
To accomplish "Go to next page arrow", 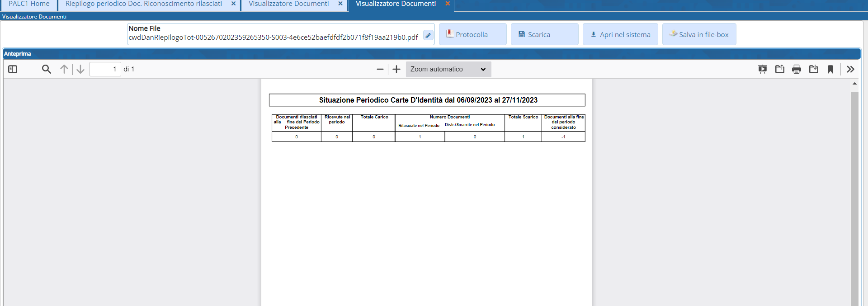I will [x=80, y=69].
